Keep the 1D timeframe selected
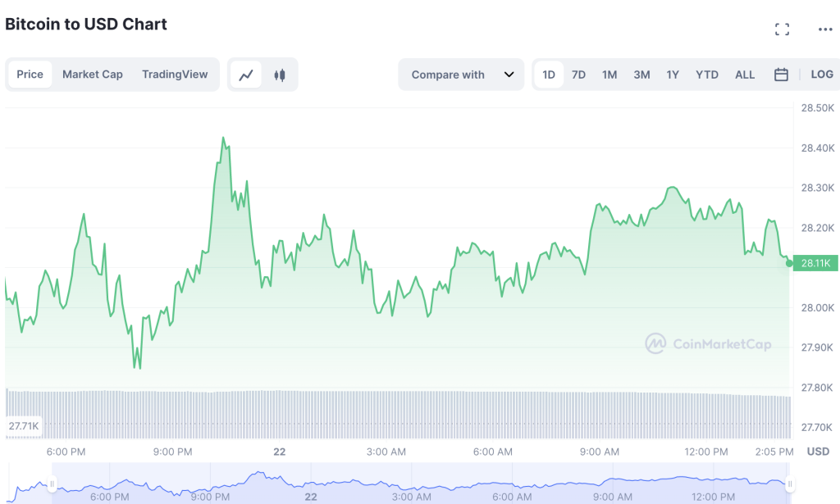840x504 pixels. tap(548, 75)
